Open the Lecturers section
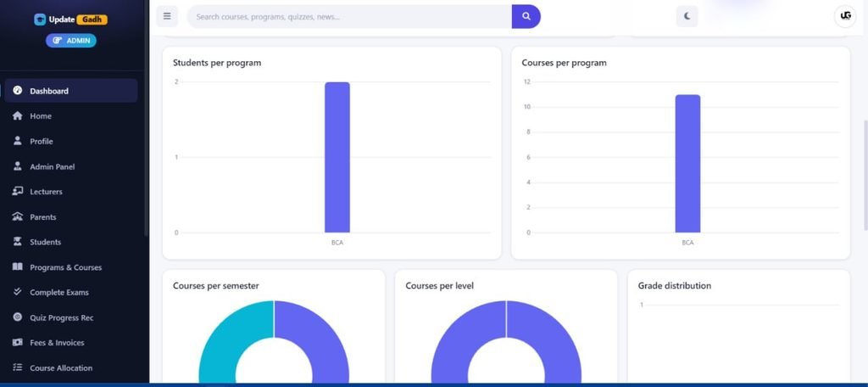The width and height of the screenshot is (868, 387). pyautogui.click(x=71, y=191)
